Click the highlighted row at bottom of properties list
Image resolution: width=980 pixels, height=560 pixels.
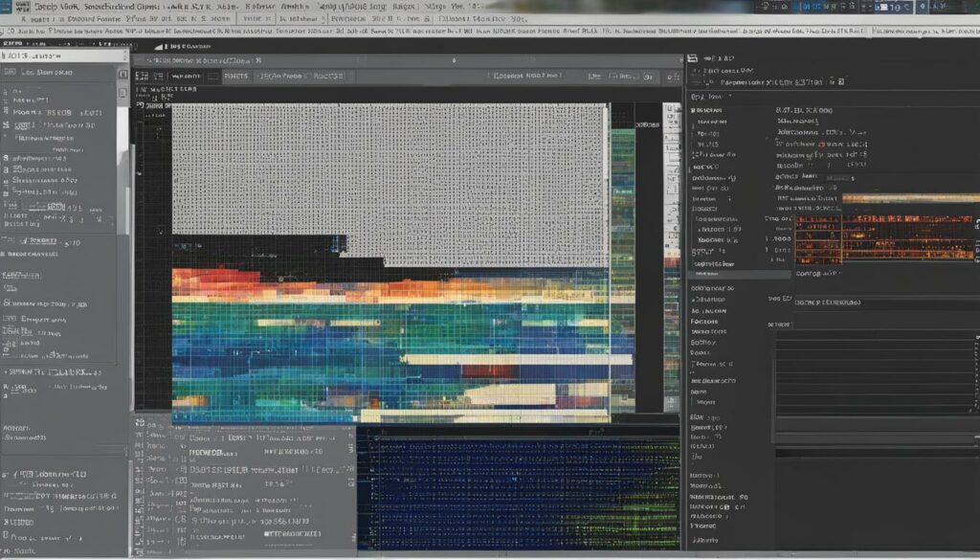(737, 274)
